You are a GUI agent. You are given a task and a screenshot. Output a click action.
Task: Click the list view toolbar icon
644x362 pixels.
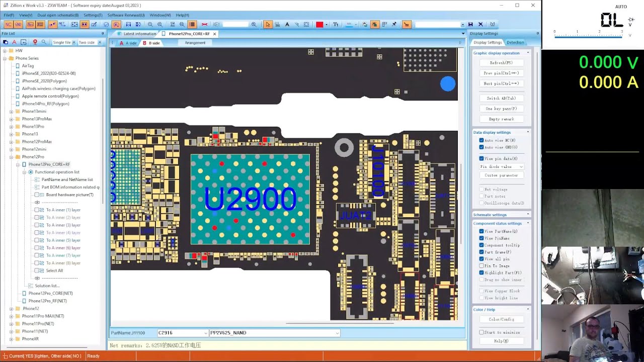coord(192,24)
